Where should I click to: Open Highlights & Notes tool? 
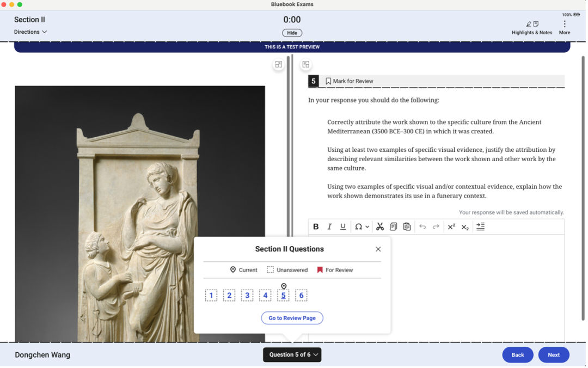point(532,28)
